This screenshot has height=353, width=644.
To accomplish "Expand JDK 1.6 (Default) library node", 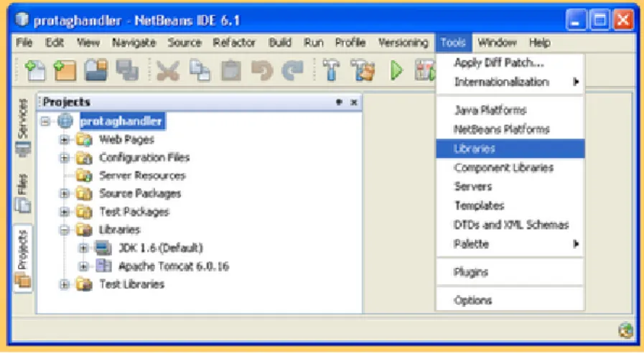I will tap(83, 248).
